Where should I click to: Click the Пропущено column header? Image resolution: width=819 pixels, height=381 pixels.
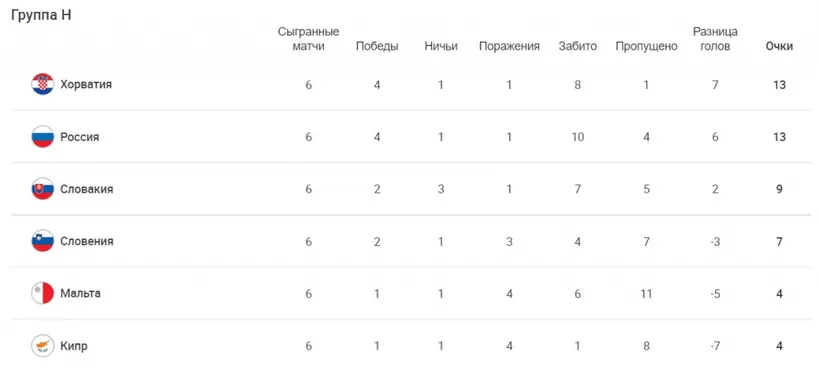pos(646,46)
